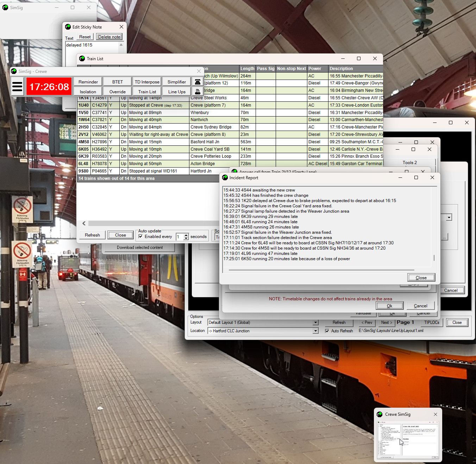Select train 2V12 waiting for right-away

(230, 134)
